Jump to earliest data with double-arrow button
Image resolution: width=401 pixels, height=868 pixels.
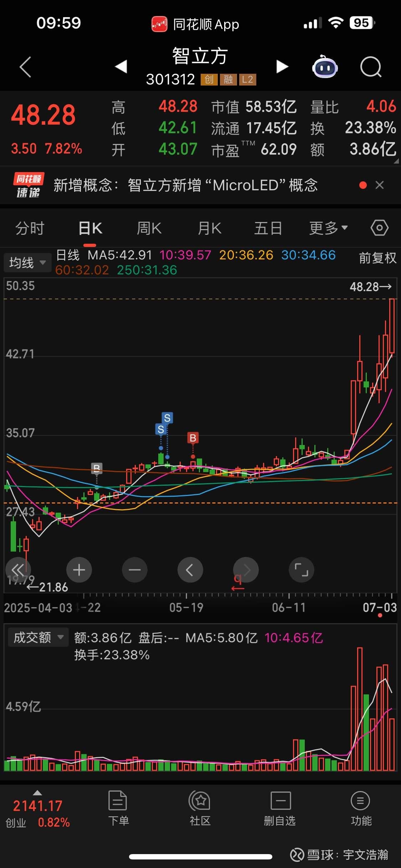(18, 570)
